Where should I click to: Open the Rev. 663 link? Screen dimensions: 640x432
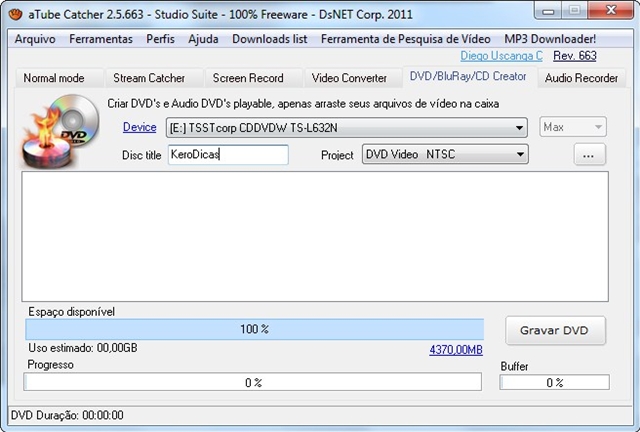tap(575, 56)
